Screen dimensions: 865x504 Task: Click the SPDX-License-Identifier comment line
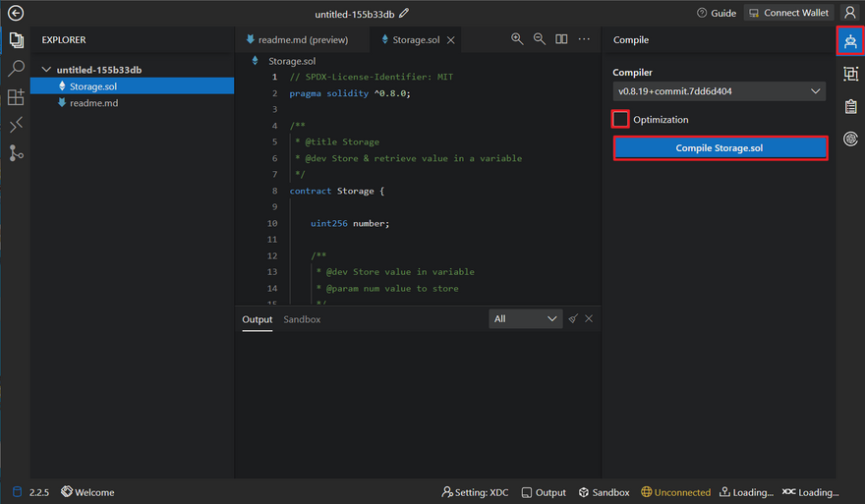tap(372, 77)
